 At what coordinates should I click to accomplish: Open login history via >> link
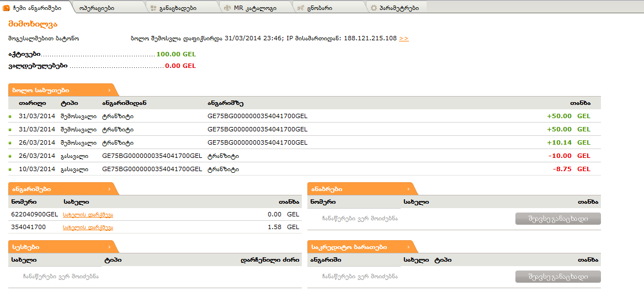click(404, 38)
